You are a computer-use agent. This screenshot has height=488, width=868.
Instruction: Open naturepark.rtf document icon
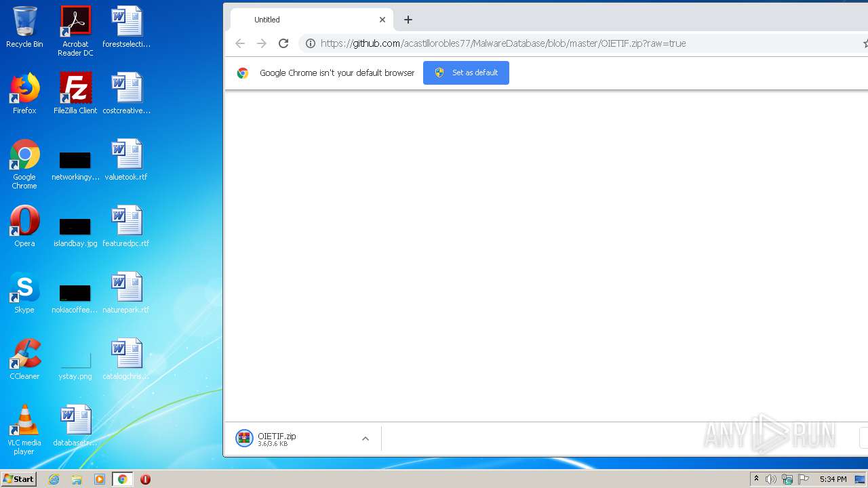126,293
